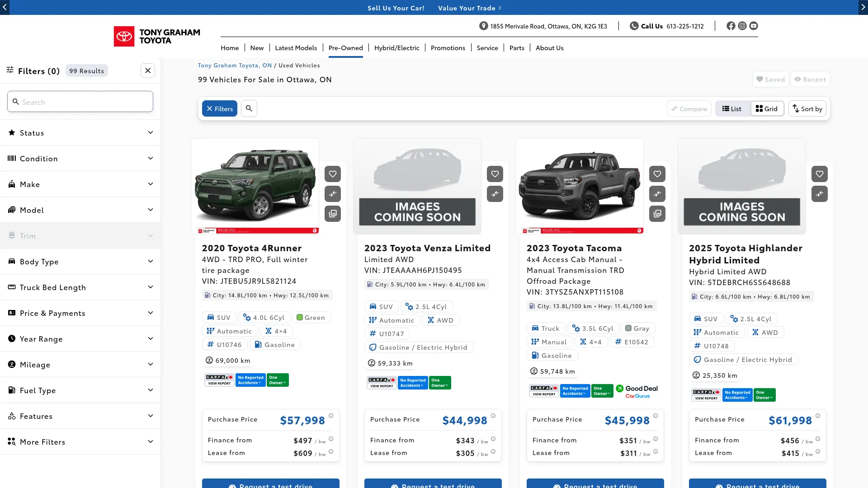Viewport: 868px width, 488px height.
Task: Open the Saved vehicles button
Action: click(x=771, y=80)
